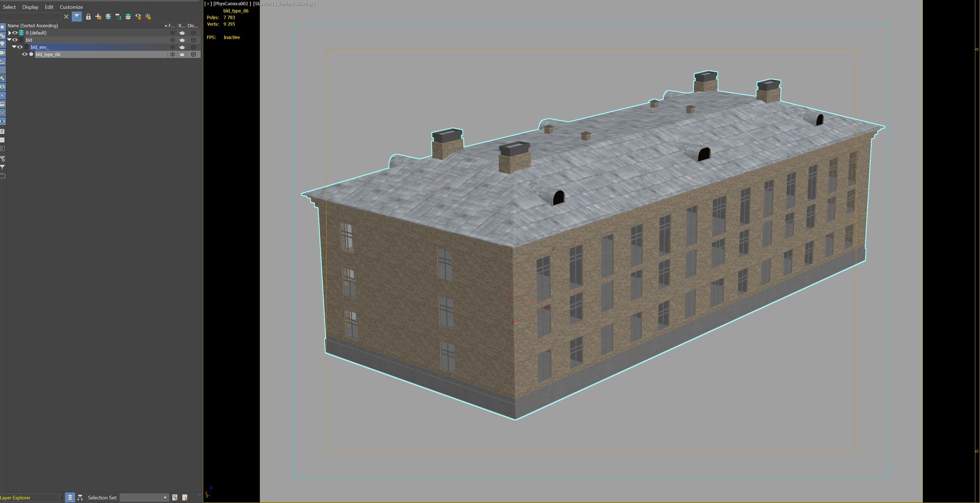Collapse the bld_env_ layer
This screenshot has height=503, width=980.
[x=14, y=47]
